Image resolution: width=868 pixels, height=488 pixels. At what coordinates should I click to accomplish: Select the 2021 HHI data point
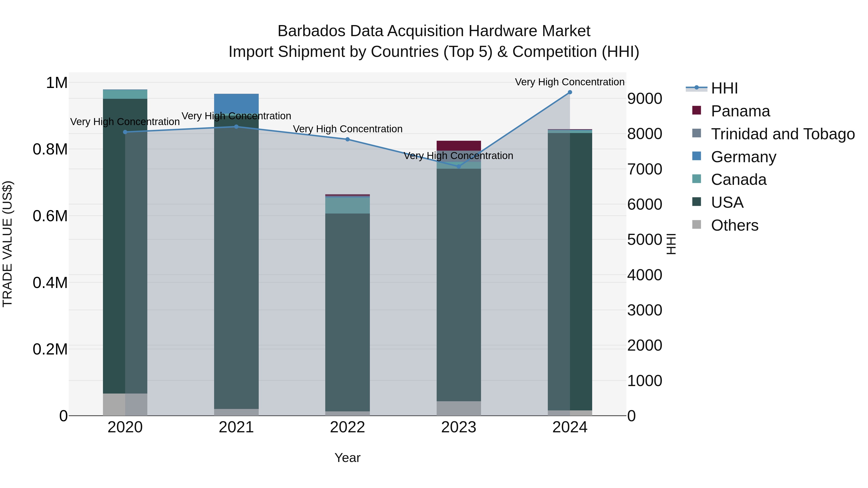(236, 127)
